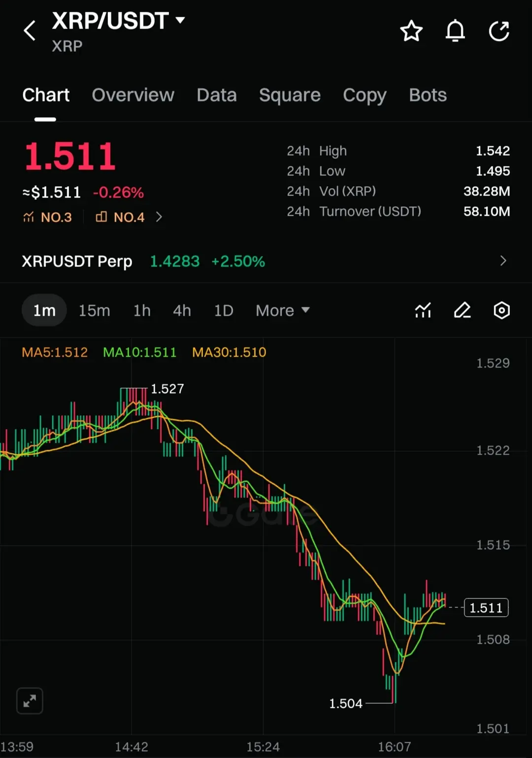The width and height of the screenshot is (532, 758).
Task: Click the ≈$1.511 USD value
Action: click(x=52, y=192)
